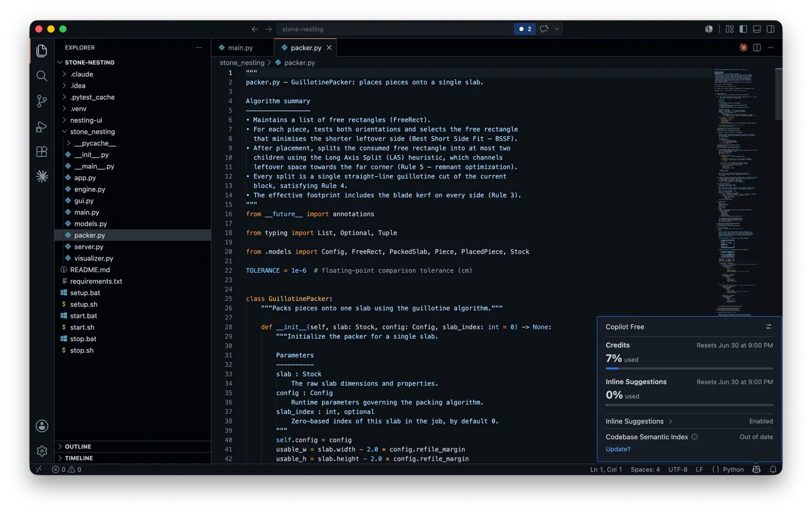Click the hexagon icon in the title bar
Screen dimensions: 812x514
[x=709, y=29]
